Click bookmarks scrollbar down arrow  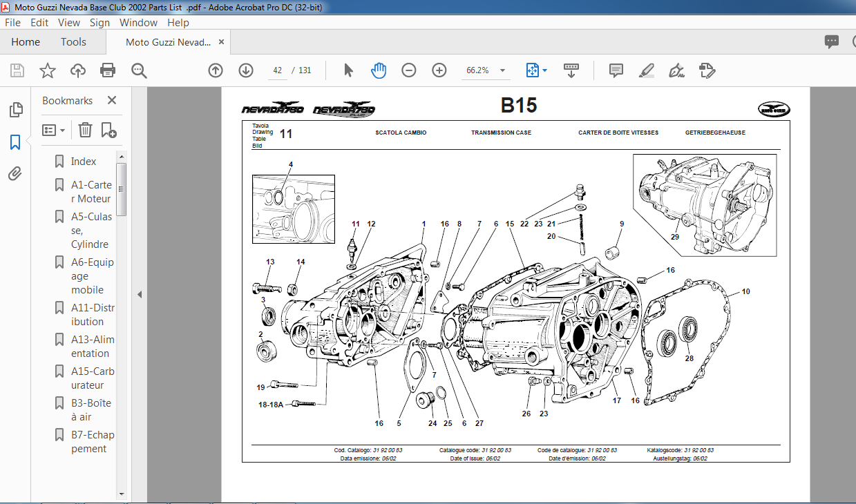point(122,494)
